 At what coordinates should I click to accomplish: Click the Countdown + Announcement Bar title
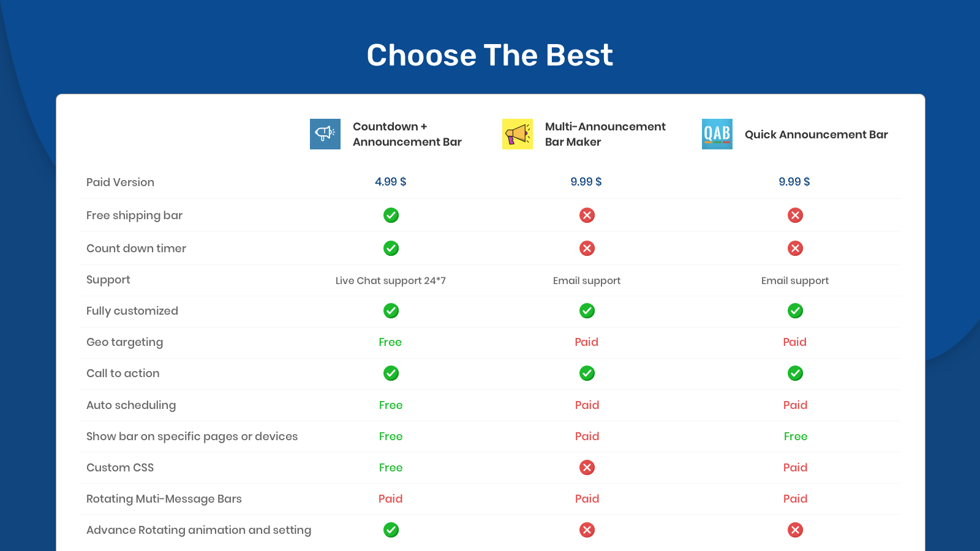tap(407, 134)
